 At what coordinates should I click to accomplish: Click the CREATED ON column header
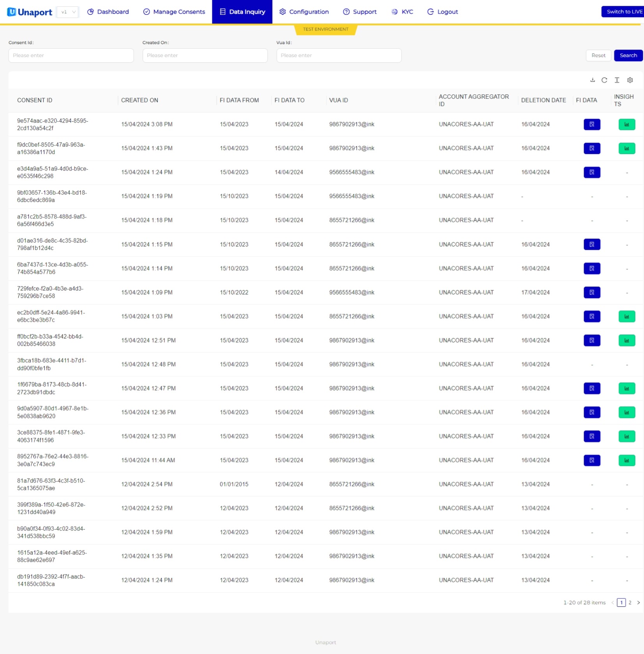[x=139, y=100]
